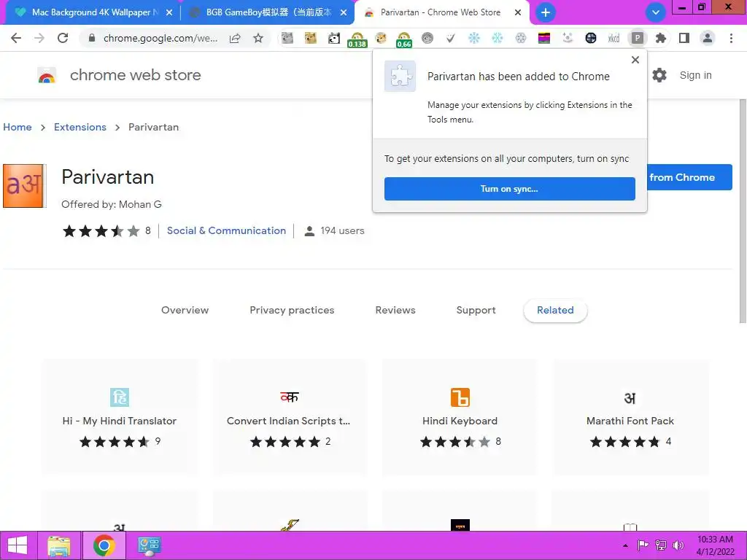Go to the Home breadcrumb link
Image resolution: width=747 pixels, height=560 pixels.
click(18, 127)
